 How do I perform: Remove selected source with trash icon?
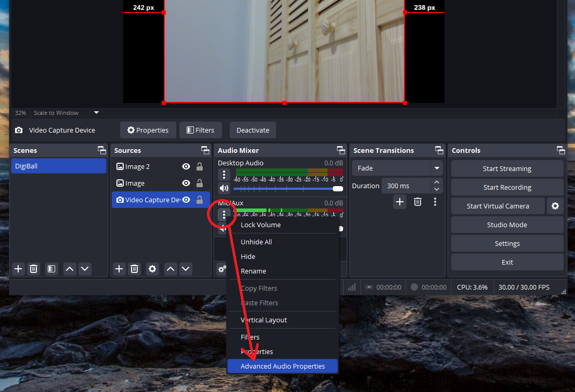coord(134,269)
